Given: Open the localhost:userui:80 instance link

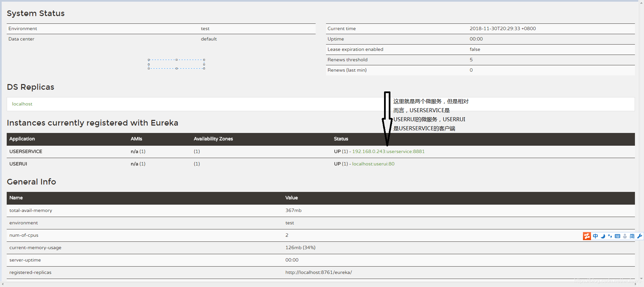Looking at the screenshot, I should [x=373, y=164].
